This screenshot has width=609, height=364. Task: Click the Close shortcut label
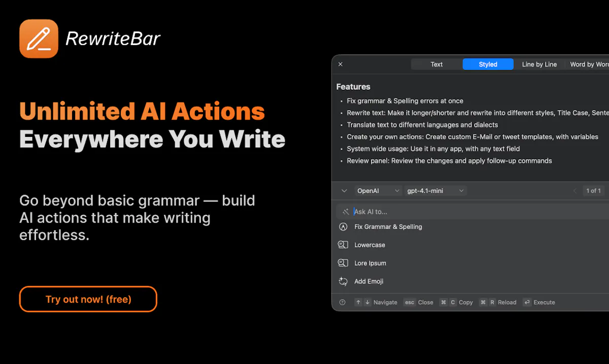[425, 303]
